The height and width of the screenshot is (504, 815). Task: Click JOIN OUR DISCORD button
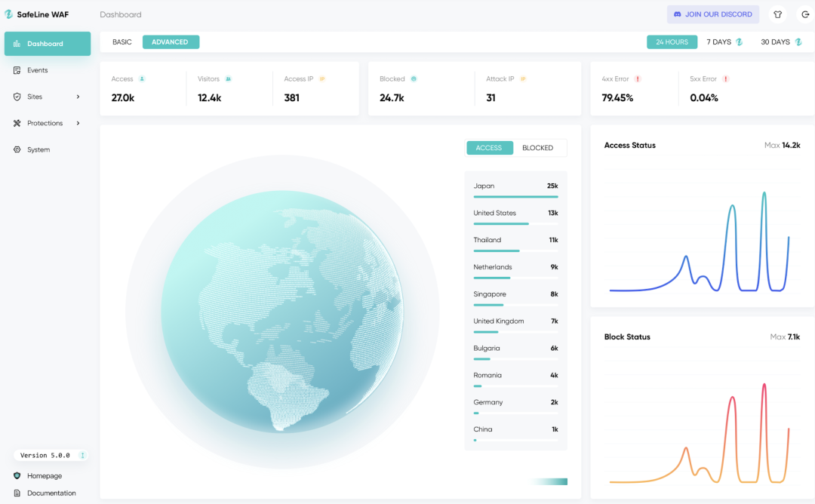[x=712, y=14]
